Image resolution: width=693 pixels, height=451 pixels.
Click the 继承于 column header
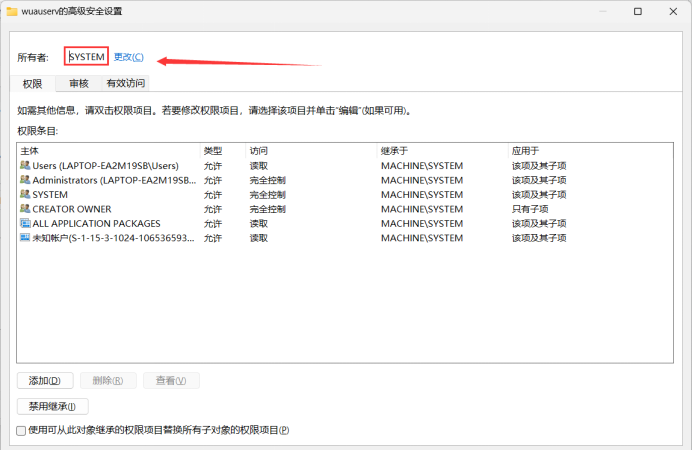tap(394, 151)
